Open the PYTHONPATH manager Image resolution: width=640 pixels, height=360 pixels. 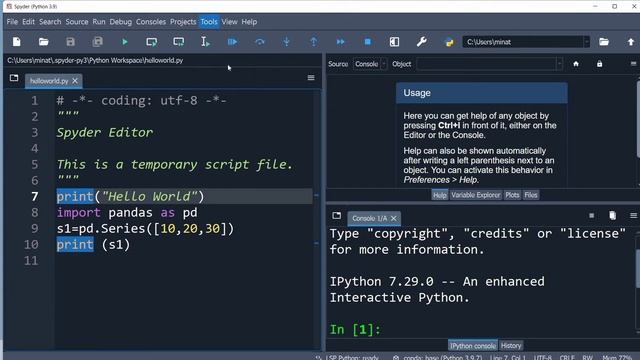(x=449, y=42)
